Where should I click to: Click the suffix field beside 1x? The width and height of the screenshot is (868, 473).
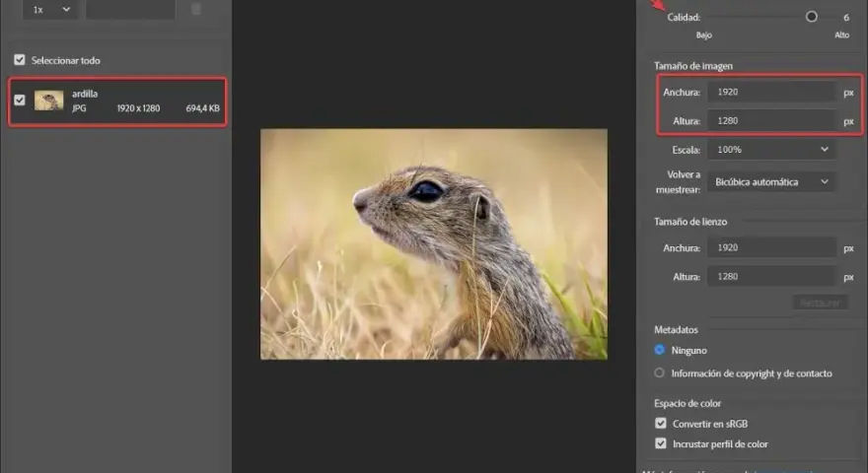tap(130, 10)
